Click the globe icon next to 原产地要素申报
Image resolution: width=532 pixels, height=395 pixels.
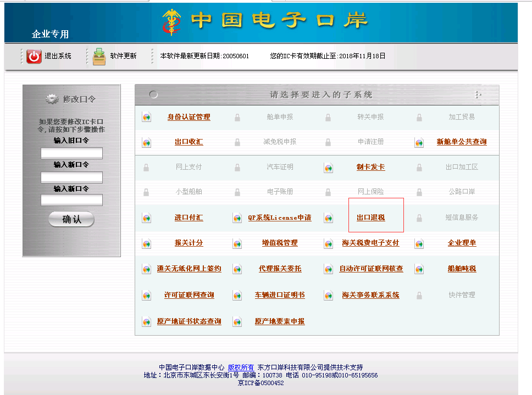point(237,322)
